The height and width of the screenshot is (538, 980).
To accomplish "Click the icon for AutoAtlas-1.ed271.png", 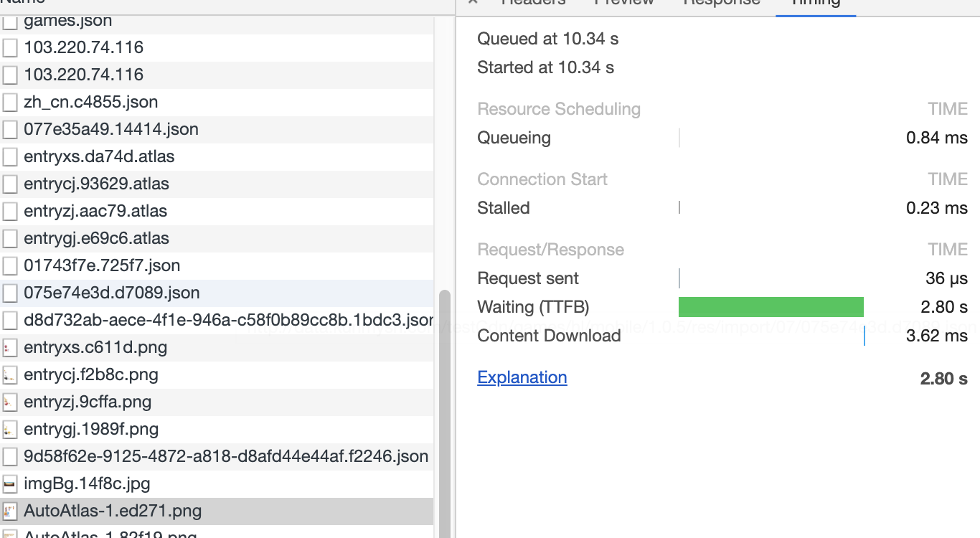I will pyautogui.click(x=10, y=511).
